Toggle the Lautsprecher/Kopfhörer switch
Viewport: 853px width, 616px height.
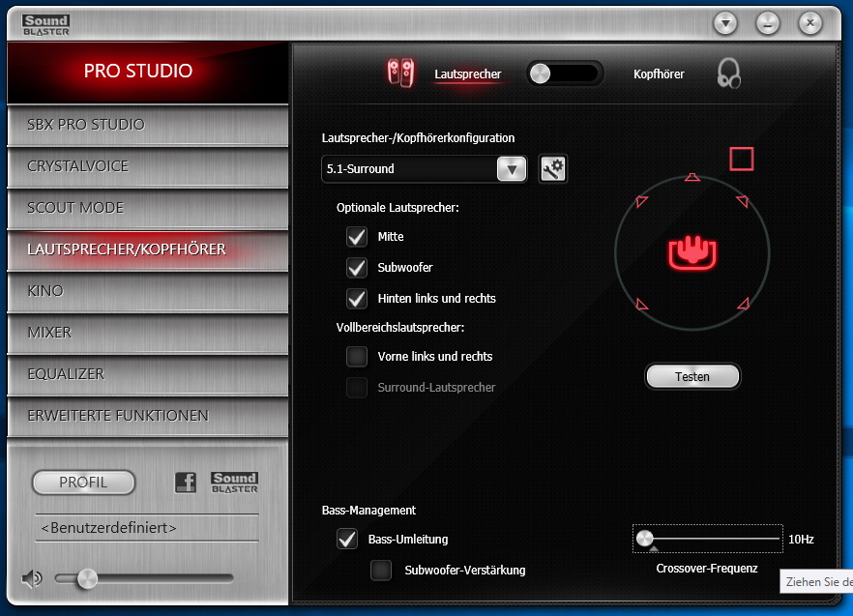click(565, 73)
